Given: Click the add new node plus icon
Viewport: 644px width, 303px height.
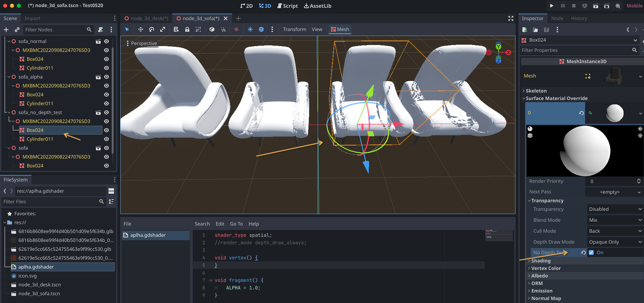Looking at the screenshot, I should coord(6,30).
